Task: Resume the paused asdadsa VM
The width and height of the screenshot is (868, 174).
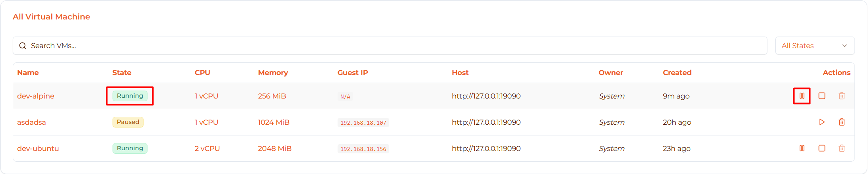Action: point(821,122)
